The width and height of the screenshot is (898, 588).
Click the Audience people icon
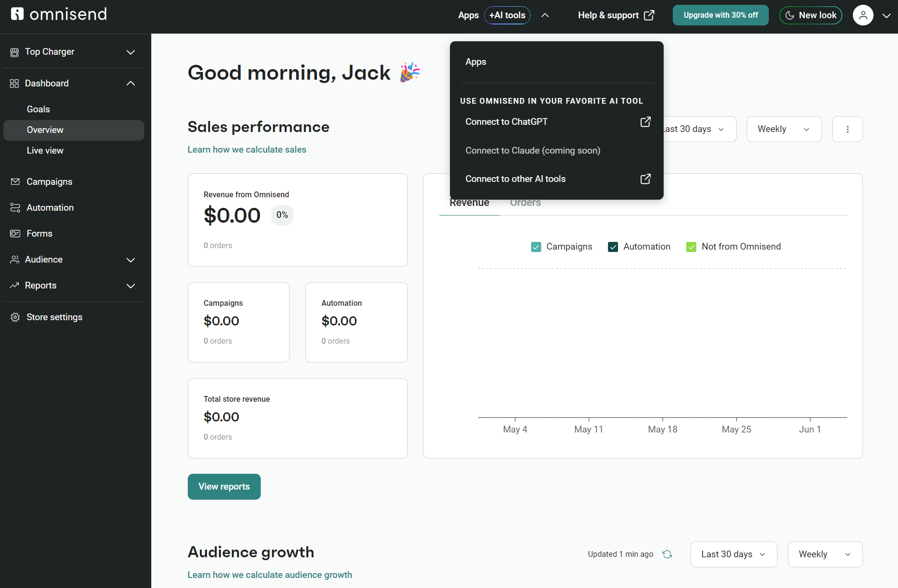pos(15,260)
